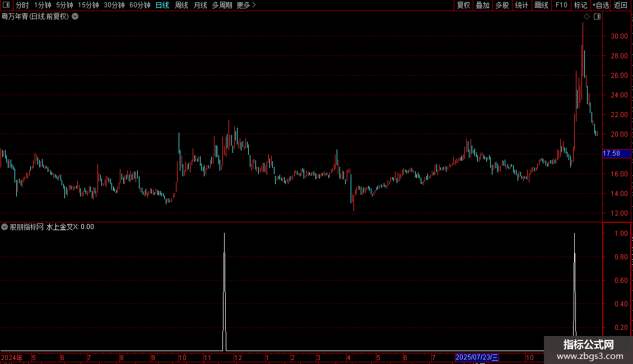Image resolution: width=633 pixels, height=364 pixels.
Task: Click the 返回 back button
Action: (x=621, y=5)
